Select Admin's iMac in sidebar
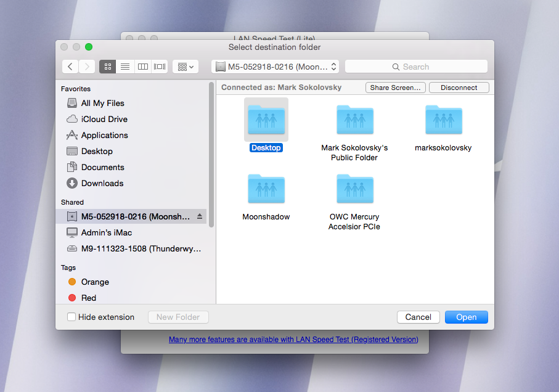The image size is (559, 392). [106, 232]
